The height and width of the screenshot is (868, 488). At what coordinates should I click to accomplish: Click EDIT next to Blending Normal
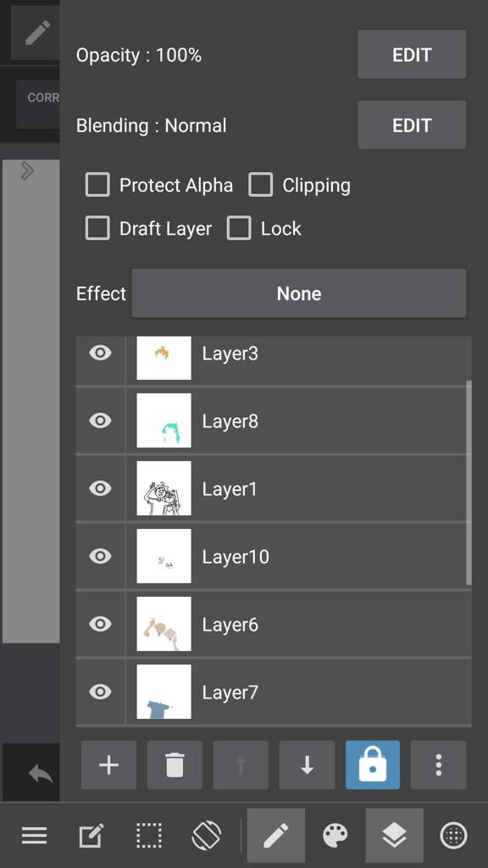(412, 125)
